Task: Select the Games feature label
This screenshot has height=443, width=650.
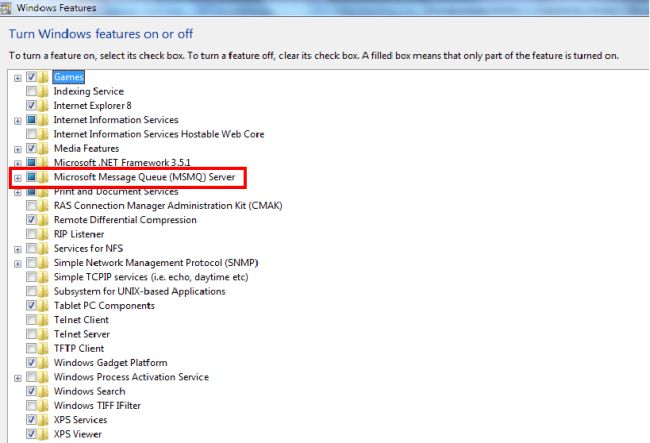Action: tap(68, 77)
